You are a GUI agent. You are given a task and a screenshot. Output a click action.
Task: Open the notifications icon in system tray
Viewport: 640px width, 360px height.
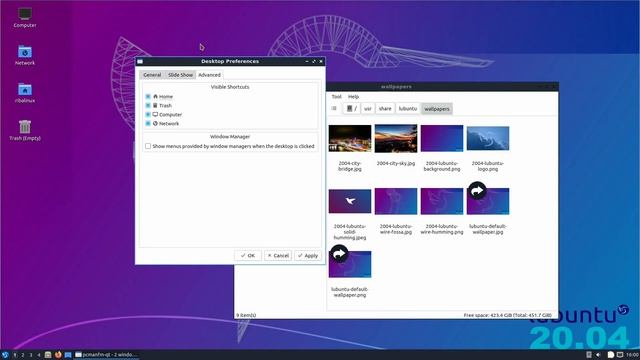coord(611,355)
